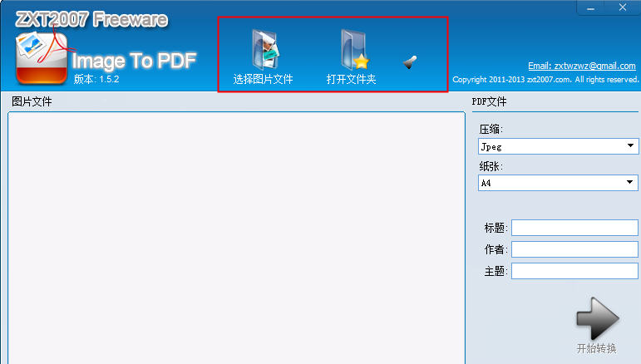Open the zxtwzwz@gmail.com email link
This screenshot has width=641, height=364.
pos(581,66)
